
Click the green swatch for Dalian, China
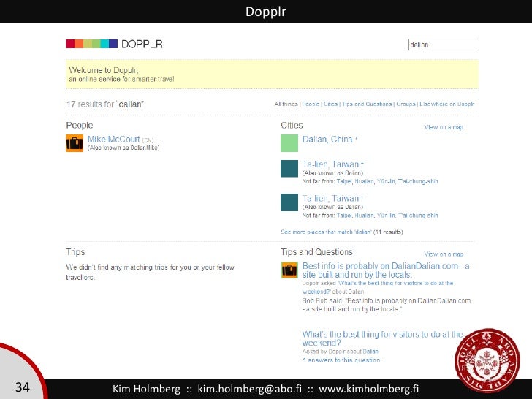pyautogui.click(x=289, y=143)
